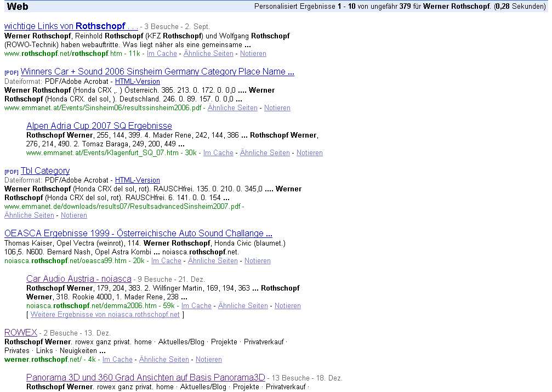
Task: Open 'Car Audio Austria - noiasca' result
Action: (x=78, y=279)
